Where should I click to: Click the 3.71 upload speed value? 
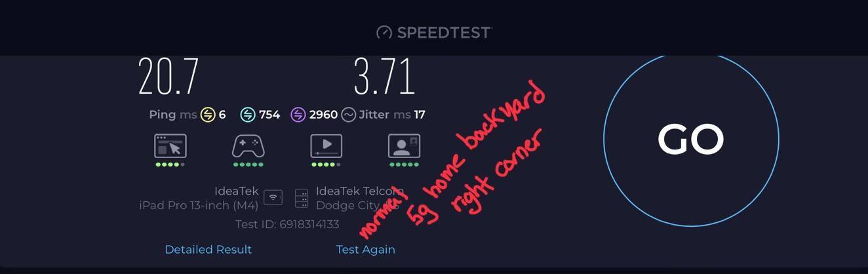[385, 77]
